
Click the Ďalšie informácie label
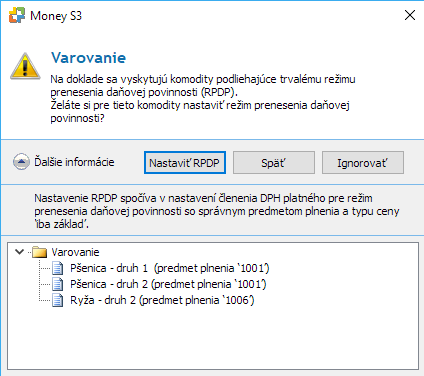pos(74,162)
